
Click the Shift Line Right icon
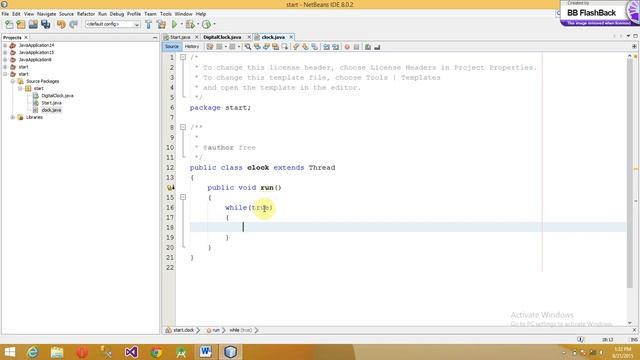coord(336,47)
